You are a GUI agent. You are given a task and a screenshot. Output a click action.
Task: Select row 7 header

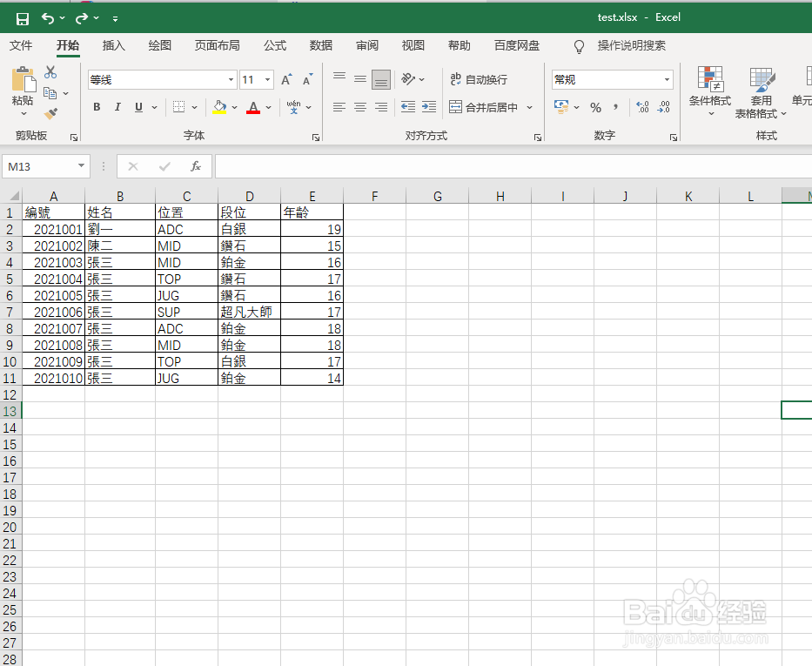click(10, 313)
